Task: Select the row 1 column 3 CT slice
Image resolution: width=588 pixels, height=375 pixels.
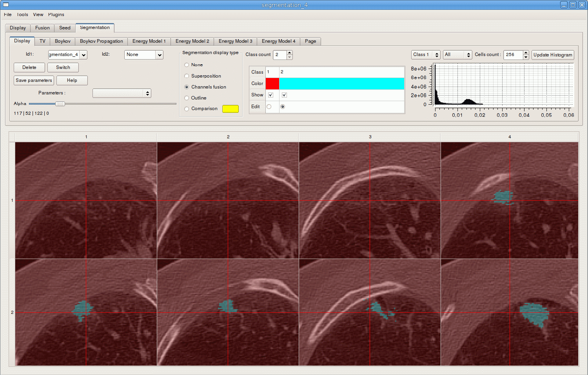Action: (x=370, y=200)
